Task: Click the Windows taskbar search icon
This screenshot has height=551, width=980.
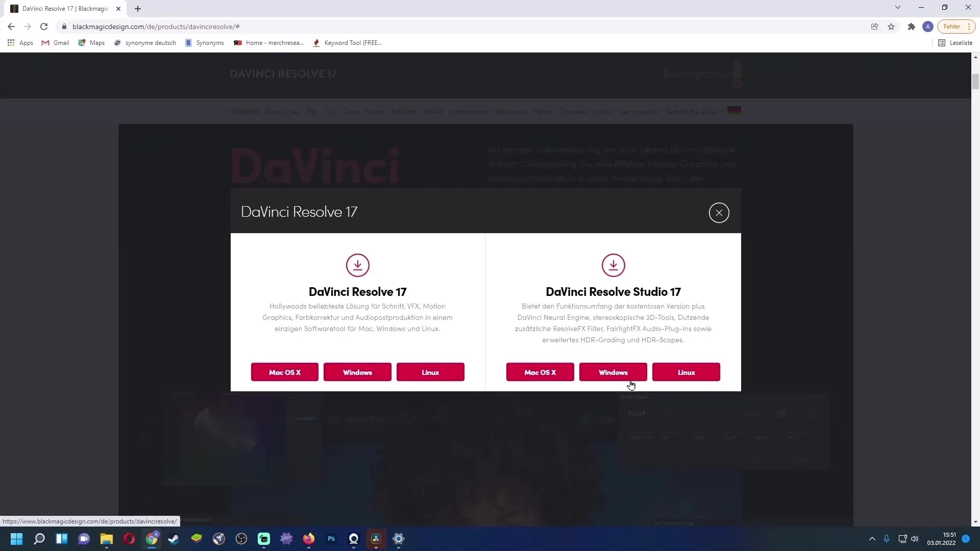Action: pos(39,540)
